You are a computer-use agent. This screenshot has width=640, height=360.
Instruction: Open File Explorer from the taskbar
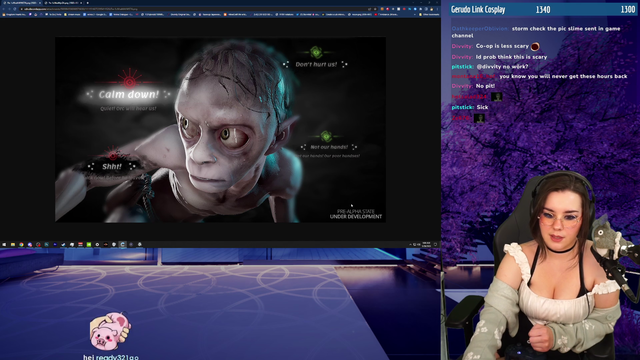pos(13,244)
